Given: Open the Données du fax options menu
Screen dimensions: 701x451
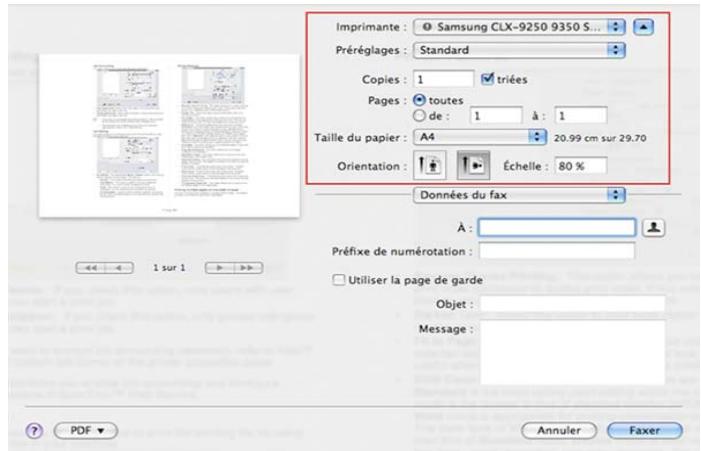Looking at the screenshot, I should 519,196.
